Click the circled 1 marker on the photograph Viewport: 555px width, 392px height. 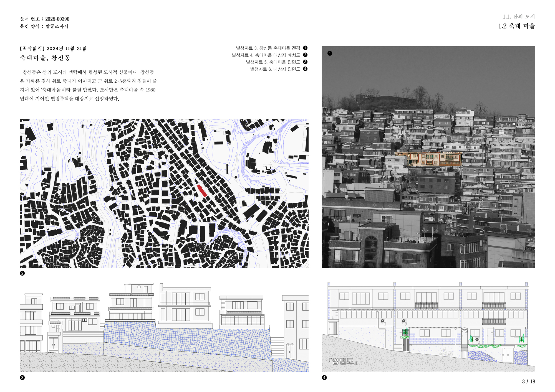[x=330, y=53]
